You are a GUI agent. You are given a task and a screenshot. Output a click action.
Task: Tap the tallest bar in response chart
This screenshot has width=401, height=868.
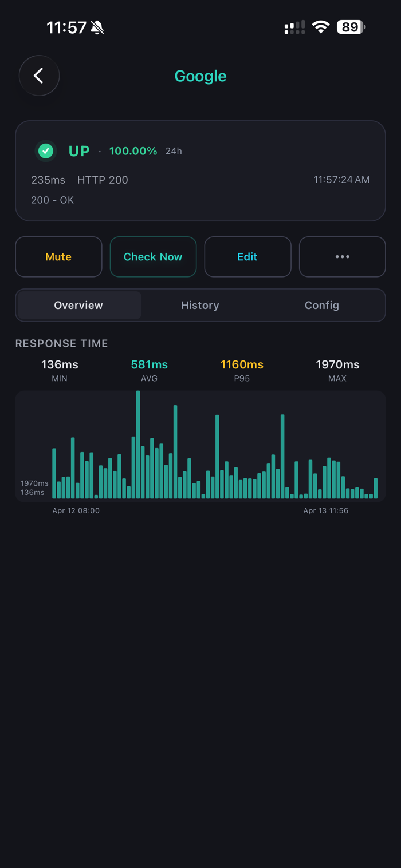coord(138,445)
